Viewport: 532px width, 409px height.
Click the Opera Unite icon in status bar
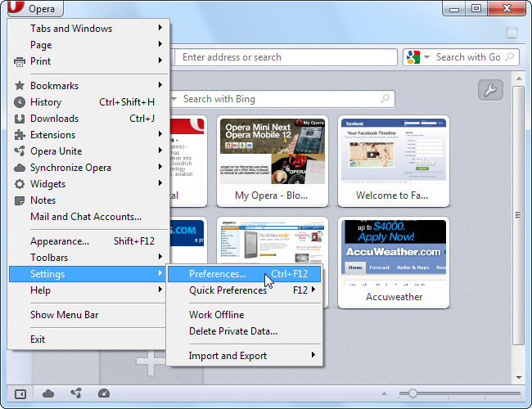tap(76, 393)
